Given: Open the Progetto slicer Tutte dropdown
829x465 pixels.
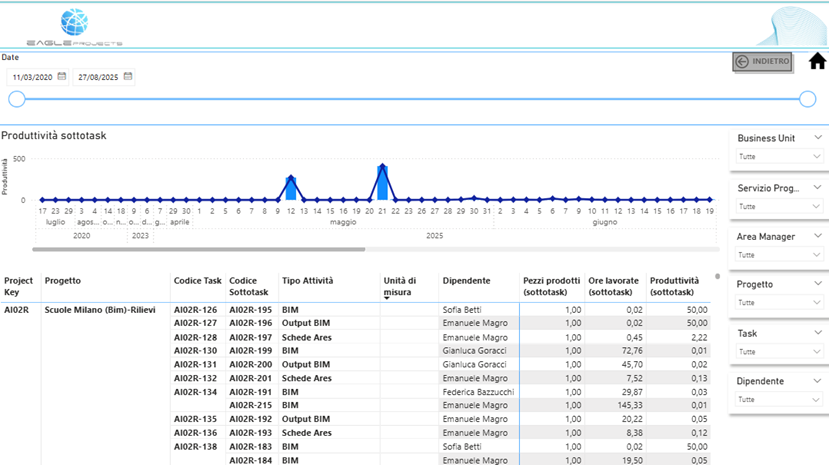Looking at the screenshot, I should pos(780,303).
